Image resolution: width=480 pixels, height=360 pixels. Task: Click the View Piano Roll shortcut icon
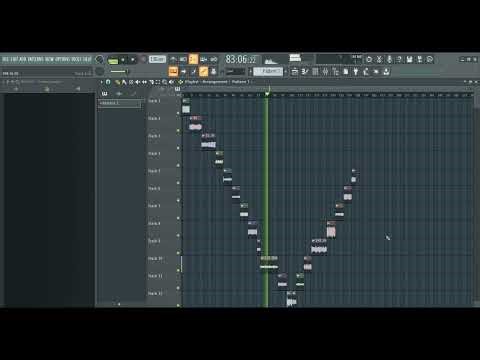305,71
